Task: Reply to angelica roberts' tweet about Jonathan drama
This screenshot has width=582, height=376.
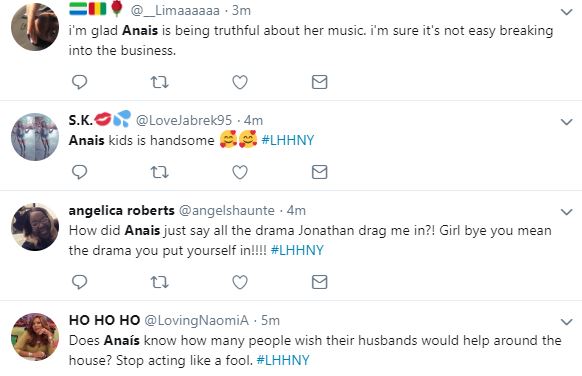Action: pos(79,282)
